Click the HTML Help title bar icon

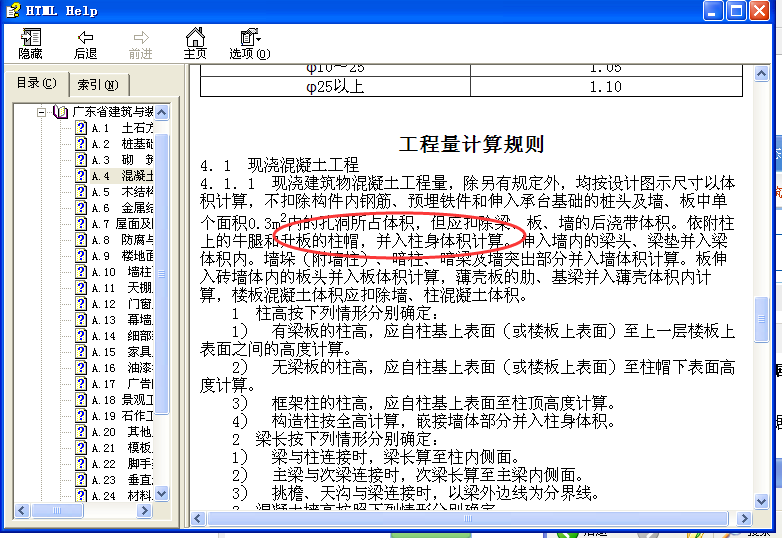(x=13, y=10)
